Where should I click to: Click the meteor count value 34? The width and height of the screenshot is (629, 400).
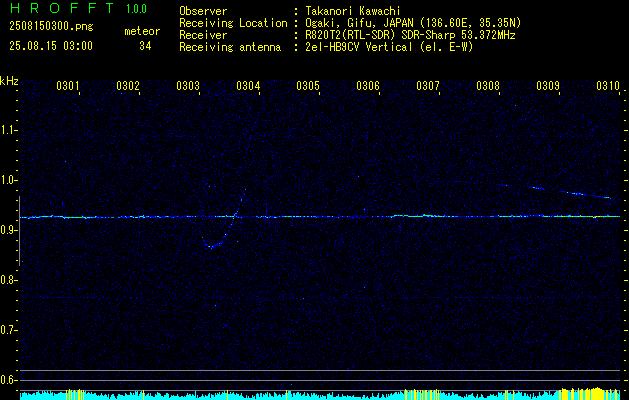(x=145, y=46)
